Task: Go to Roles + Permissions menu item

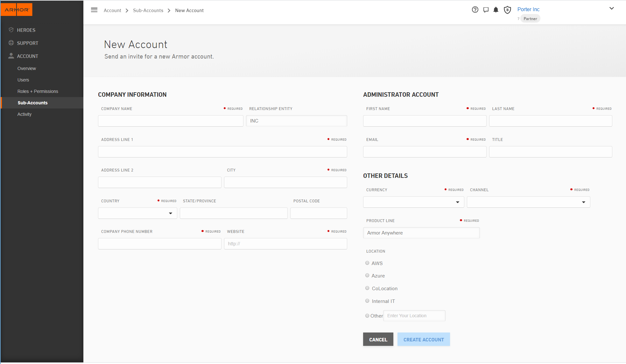Action: [38, 91]
